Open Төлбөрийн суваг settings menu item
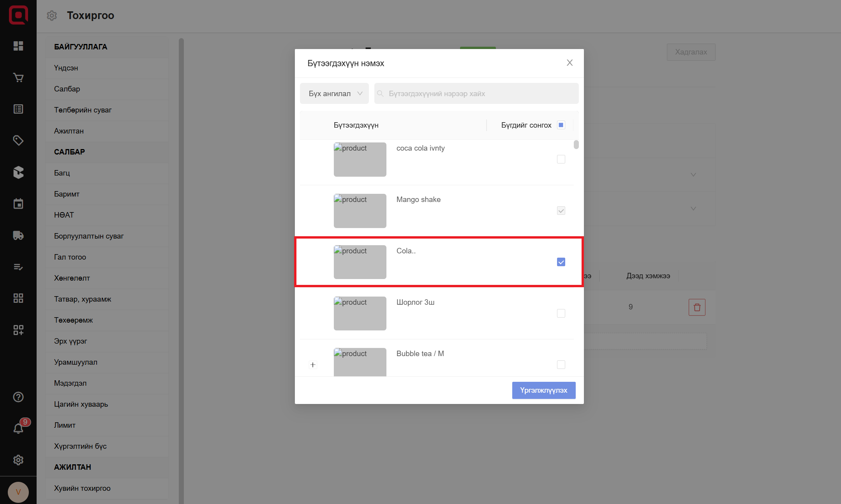Viewport: 841px width, 504px height. pyautogui.click(x=83, y=110)
